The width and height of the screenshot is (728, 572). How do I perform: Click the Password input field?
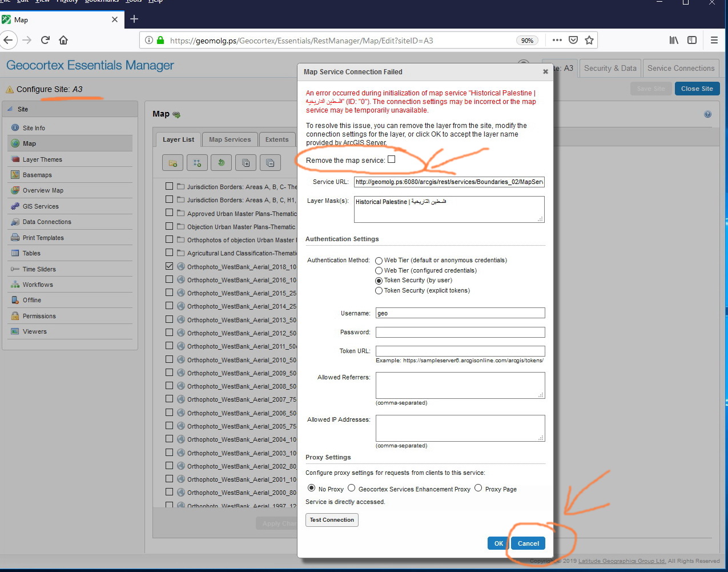460,332
